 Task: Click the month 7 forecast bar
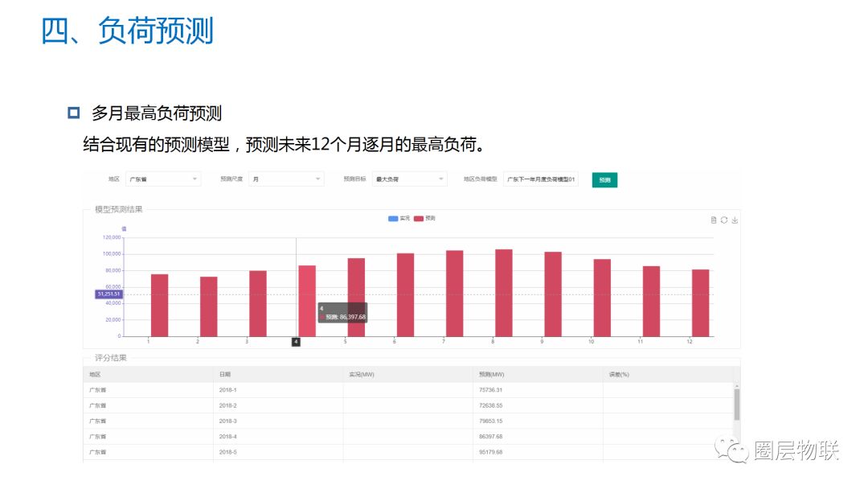coord(454,294)
